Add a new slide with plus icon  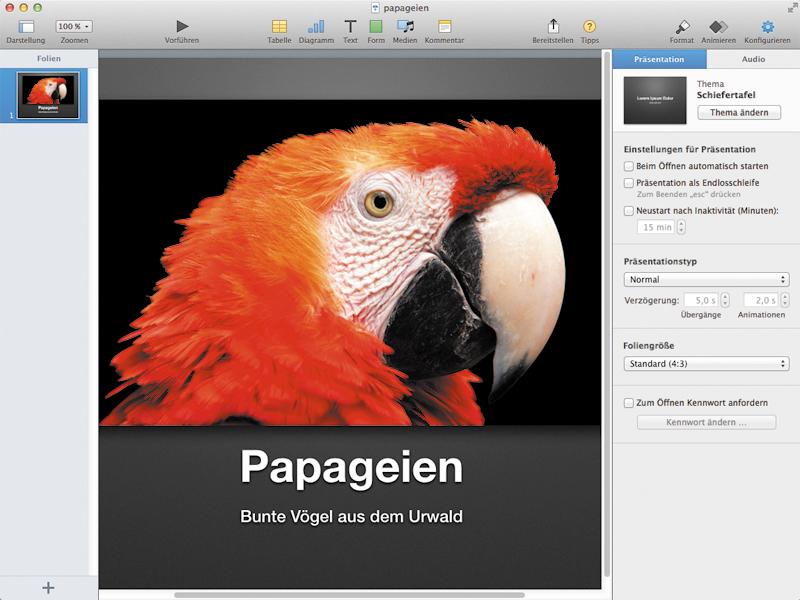[48, 588]
